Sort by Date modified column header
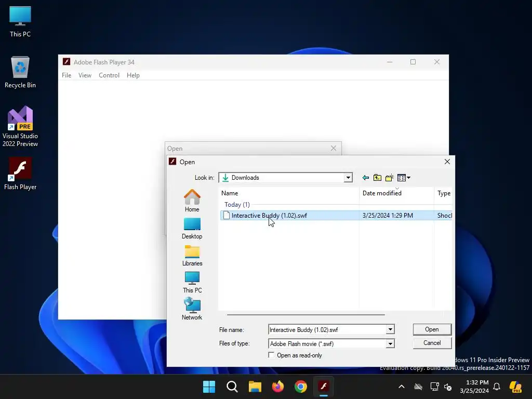Screen dimensions: 532x399 click(x=396, y=193)
